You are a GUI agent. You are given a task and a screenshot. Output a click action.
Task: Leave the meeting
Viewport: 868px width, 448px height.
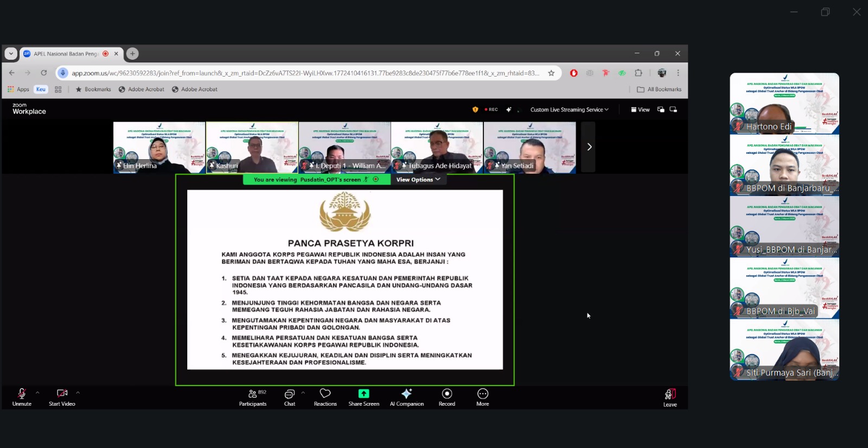670,397
